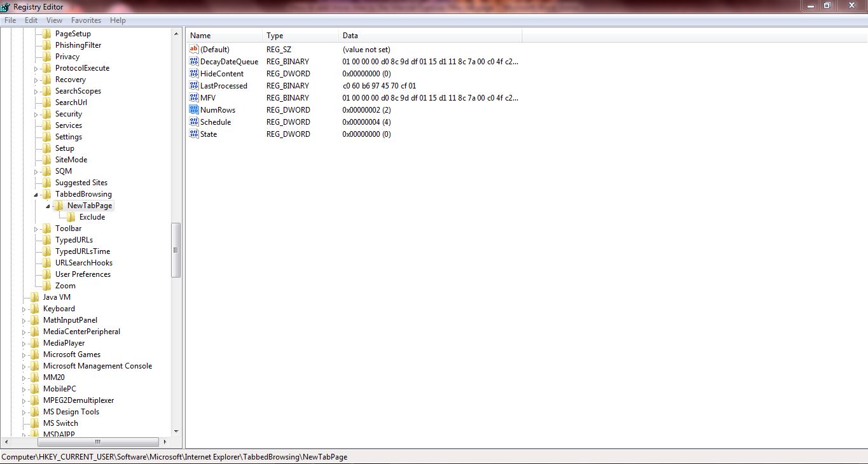Click tree pane horizontal scrollbar thumb

(x=97, y=442)
